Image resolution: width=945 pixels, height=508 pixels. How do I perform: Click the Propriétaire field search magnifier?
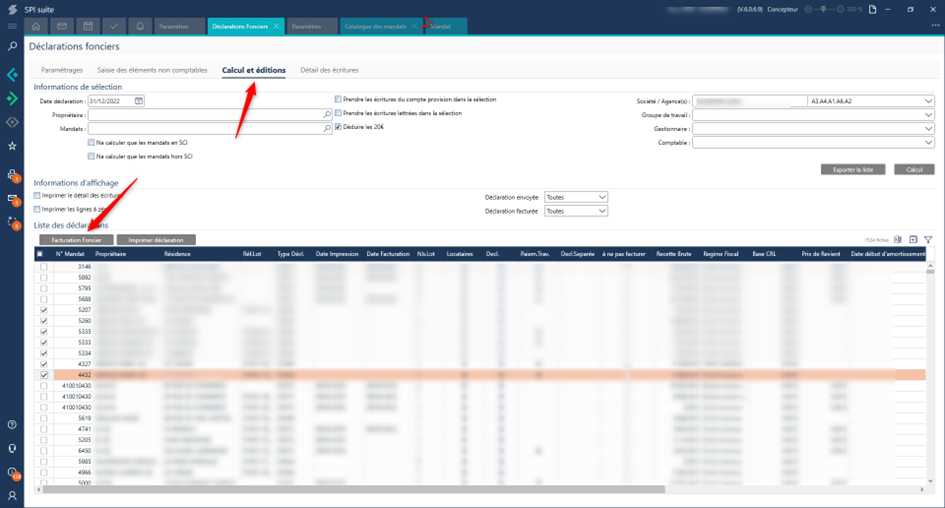327,114
